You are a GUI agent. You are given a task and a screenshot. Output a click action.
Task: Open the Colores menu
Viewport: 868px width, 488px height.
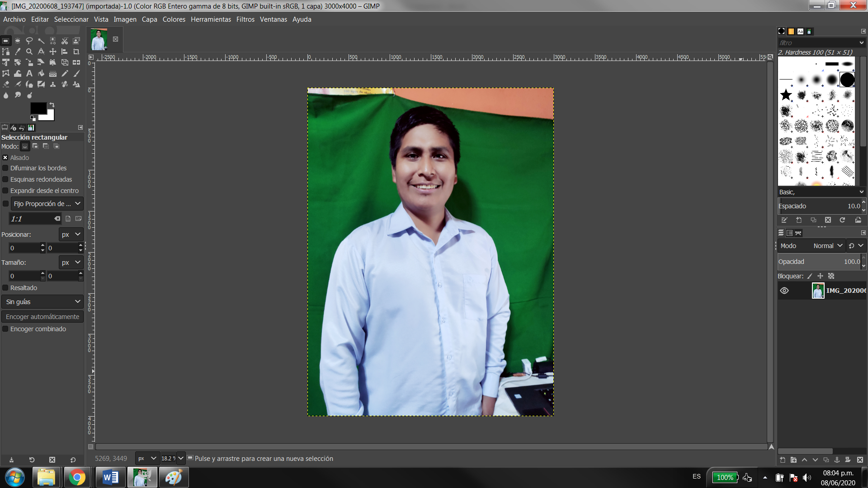click(x=174, y=19)
